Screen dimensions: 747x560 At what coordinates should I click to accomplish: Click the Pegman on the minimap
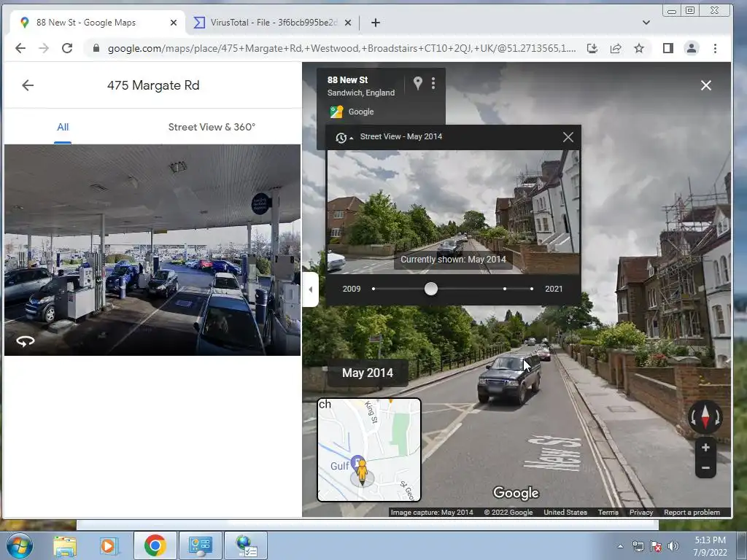point(362,472)
